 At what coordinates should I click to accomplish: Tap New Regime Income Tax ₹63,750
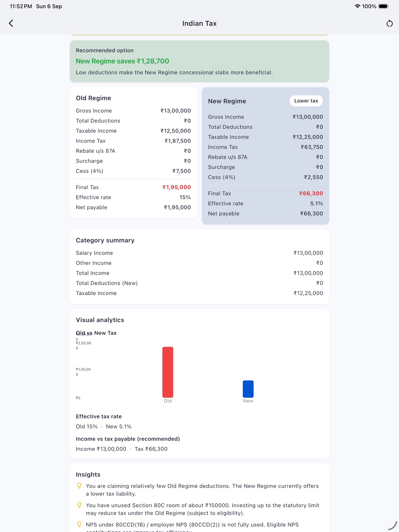pos(312,147)
